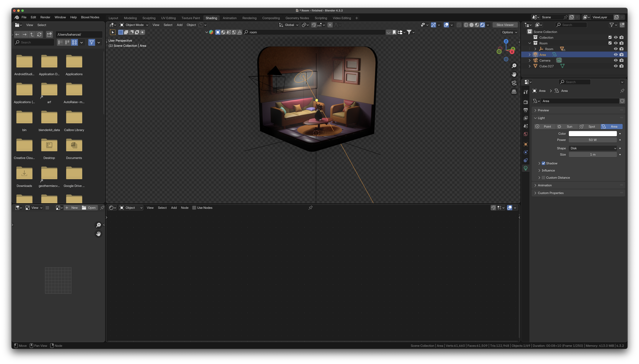Viewport: 639px width, 364px height.
Task: Switch viewport between perspective and orthographic
Action: [x=514, y=92]
